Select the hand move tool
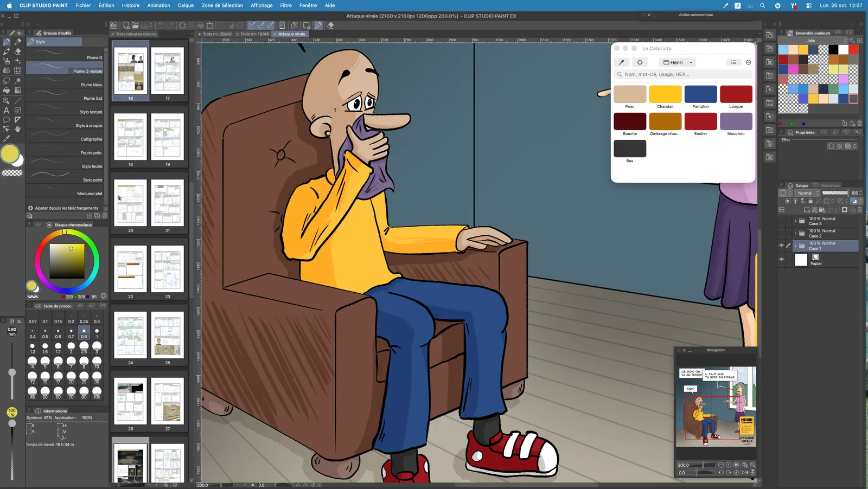Viewport: 868px width, 489px height. (x=17, y=129)
